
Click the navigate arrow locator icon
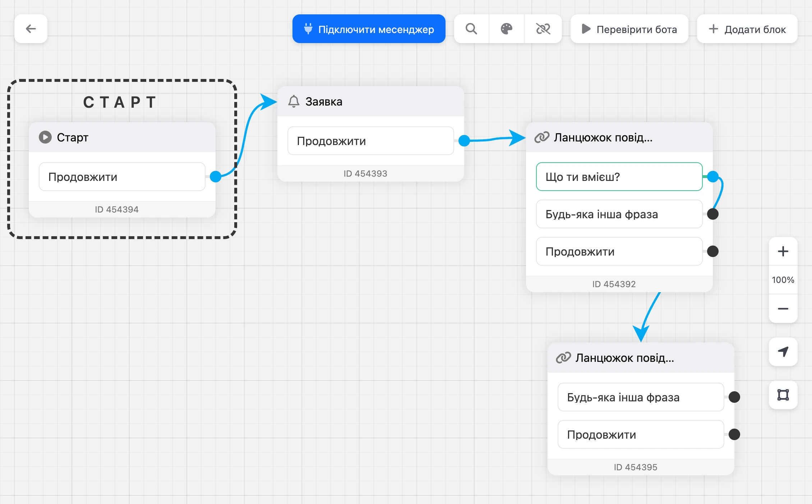[x=783, y=352]
